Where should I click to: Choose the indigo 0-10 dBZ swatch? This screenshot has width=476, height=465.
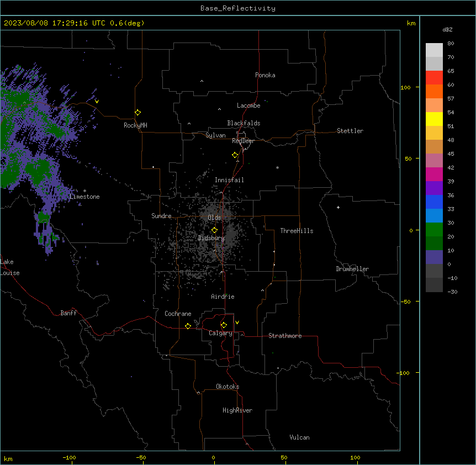(434, 257)
